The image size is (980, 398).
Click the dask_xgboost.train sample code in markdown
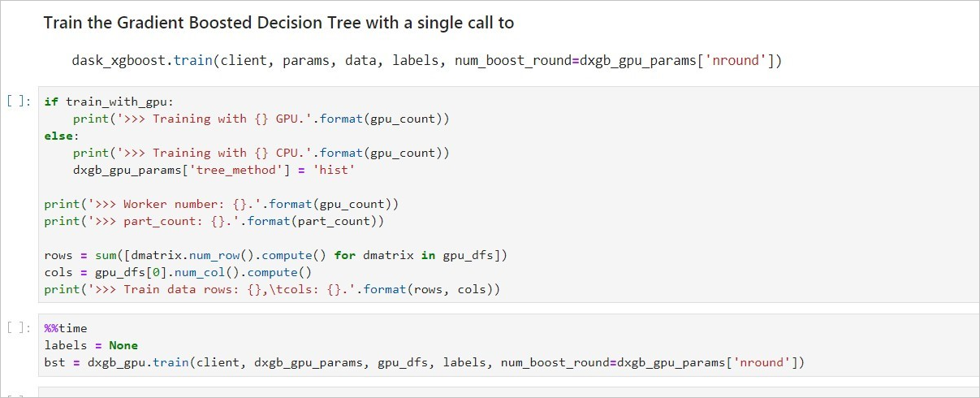pos(426,61)
